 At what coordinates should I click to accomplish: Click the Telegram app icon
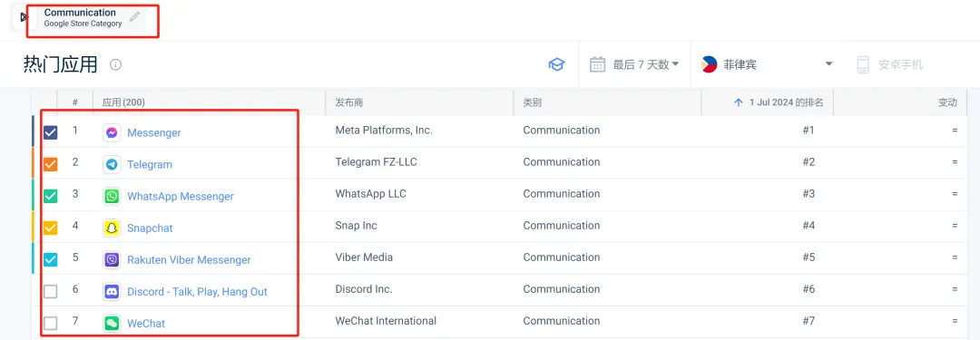(x=112, y=165)
